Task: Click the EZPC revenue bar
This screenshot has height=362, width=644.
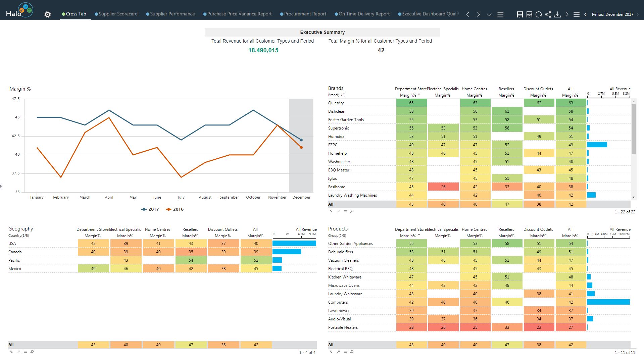Action: tap(597, 145)
